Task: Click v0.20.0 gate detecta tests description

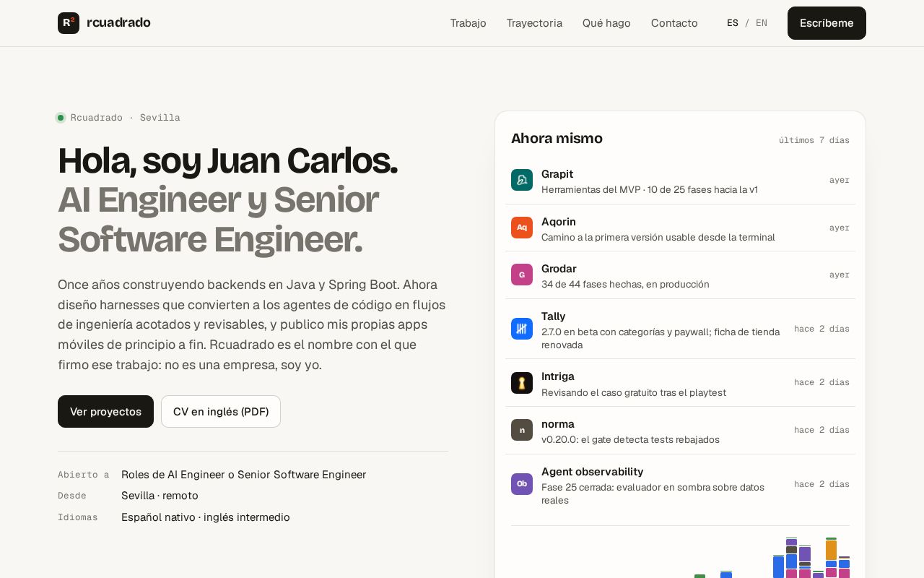Action: [x=630, y=440]
